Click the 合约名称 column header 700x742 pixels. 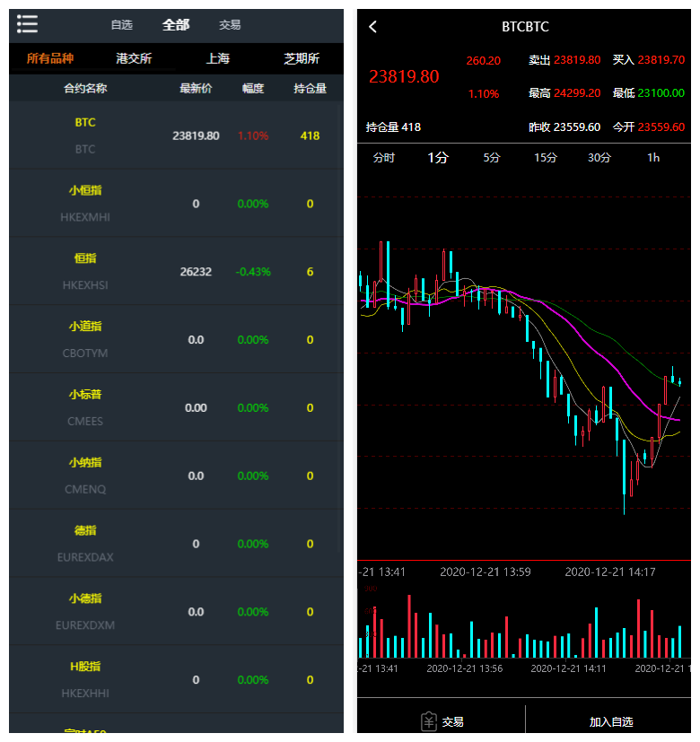point(85,89)
